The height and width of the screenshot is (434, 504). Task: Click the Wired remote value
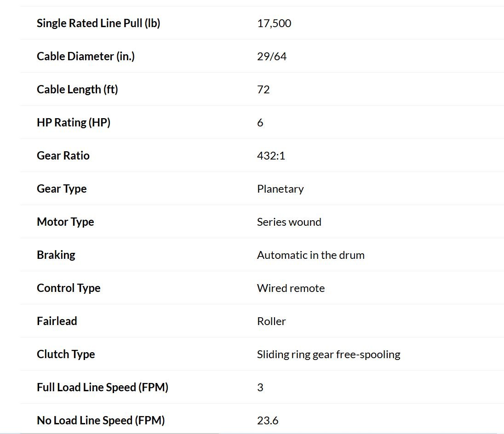(291, 288)
